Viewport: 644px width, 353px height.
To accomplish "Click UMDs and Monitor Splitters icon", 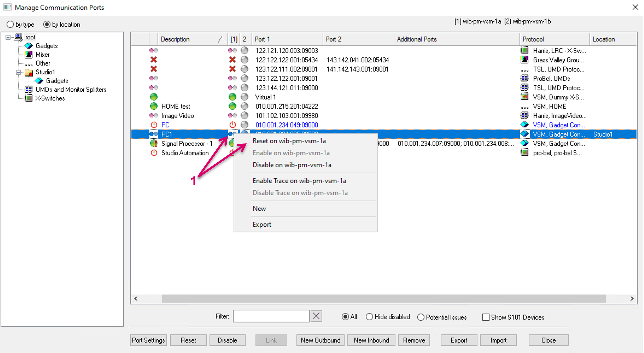I will point(29,89).
